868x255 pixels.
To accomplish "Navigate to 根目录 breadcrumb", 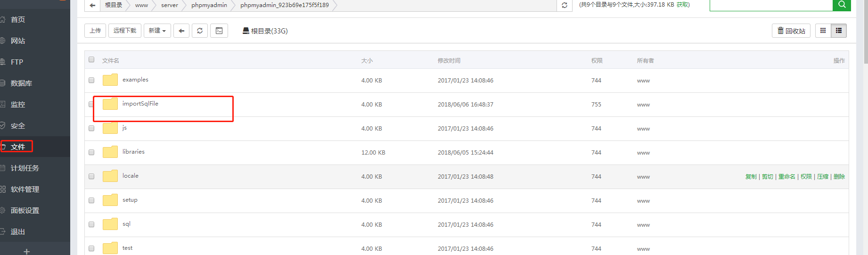I will pyautogui.click(x=114, y=5).
